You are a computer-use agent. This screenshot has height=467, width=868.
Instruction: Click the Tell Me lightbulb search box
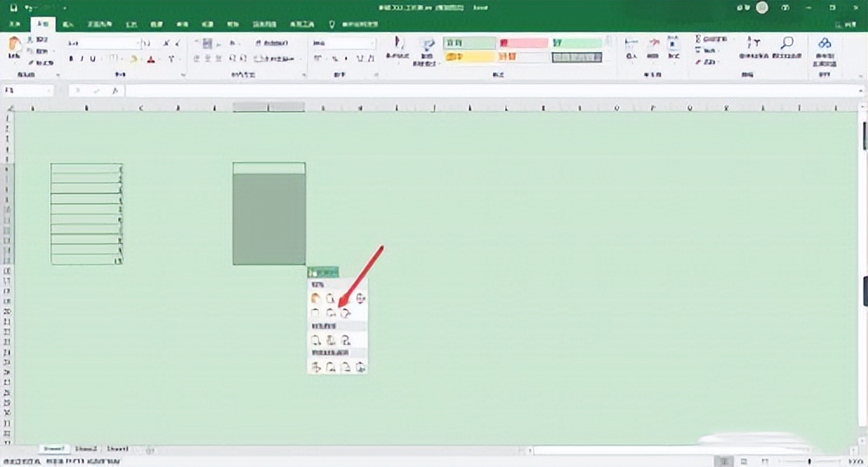[x=355, y=24]
